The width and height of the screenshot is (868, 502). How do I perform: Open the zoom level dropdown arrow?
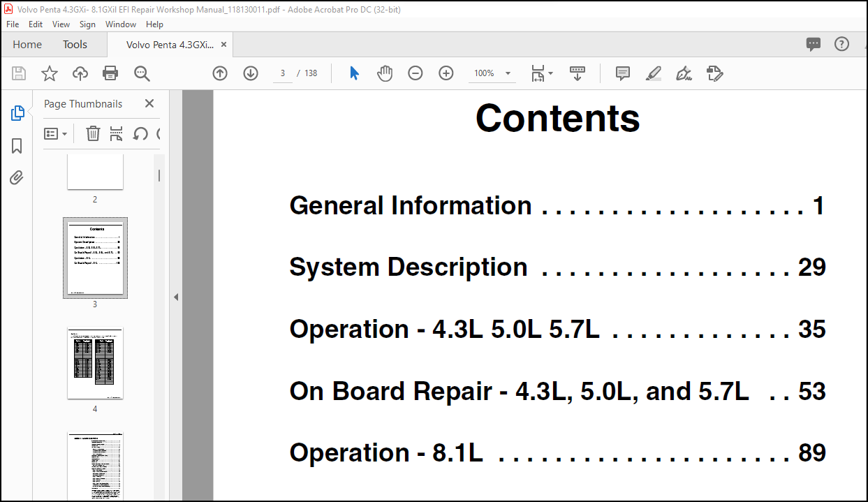click(x=508, y=73)
